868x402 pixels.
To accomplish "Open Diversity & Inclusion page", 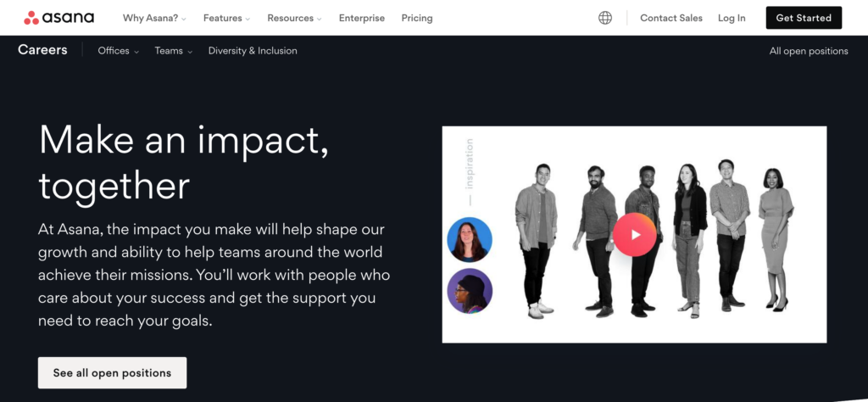I will 253,50.
